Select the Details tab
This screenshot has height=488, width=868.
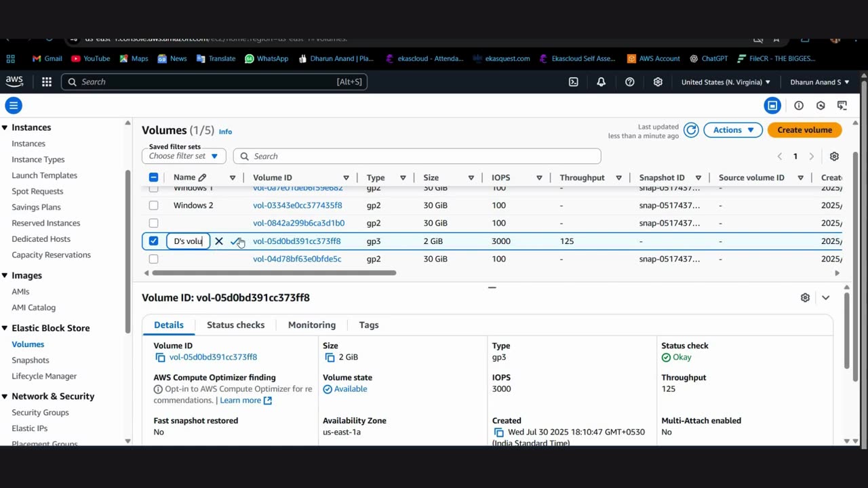[x=168, y=325]
